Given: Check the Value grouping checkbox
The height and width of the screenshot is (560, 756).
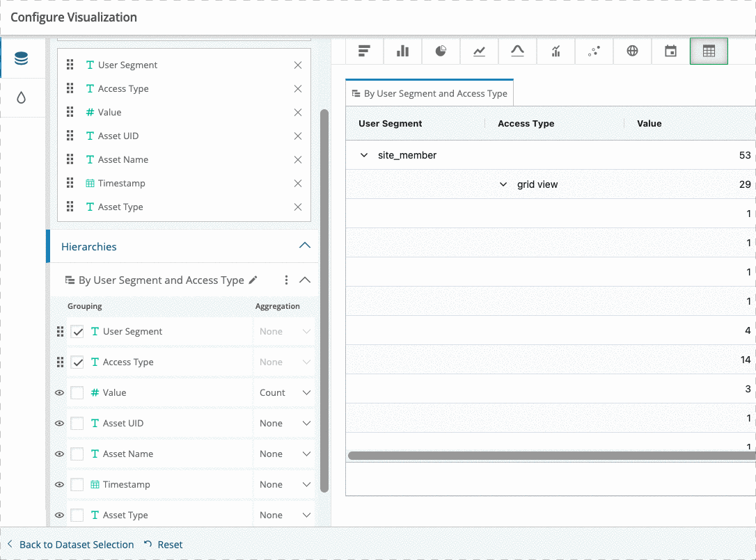Looking at the screenshot, I should 77,393.
